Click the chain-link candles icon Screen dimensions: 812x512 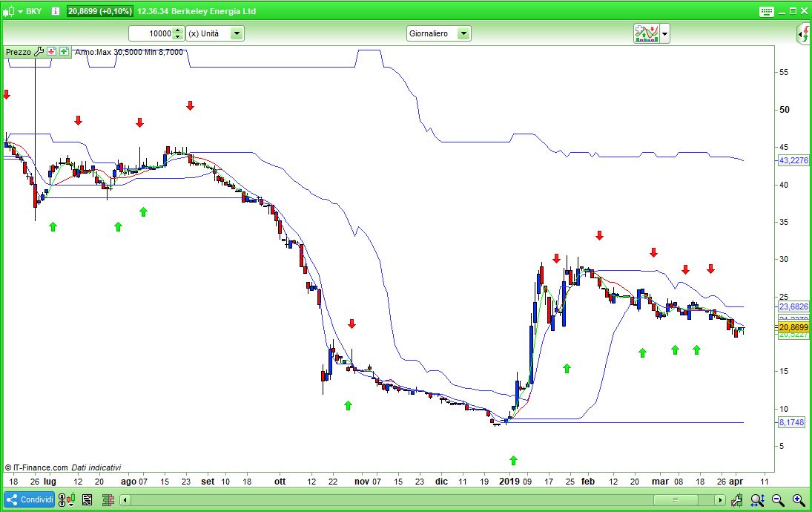(67, 500)
